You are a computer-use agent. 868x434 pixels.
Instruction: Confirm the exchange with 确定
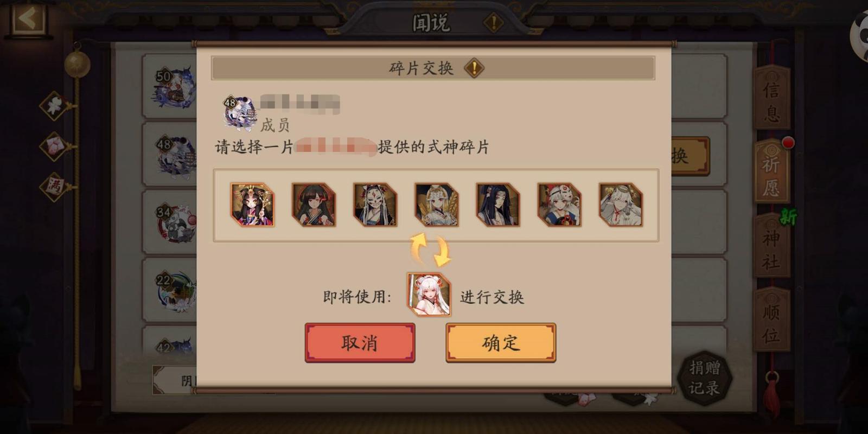coord(501,343)
